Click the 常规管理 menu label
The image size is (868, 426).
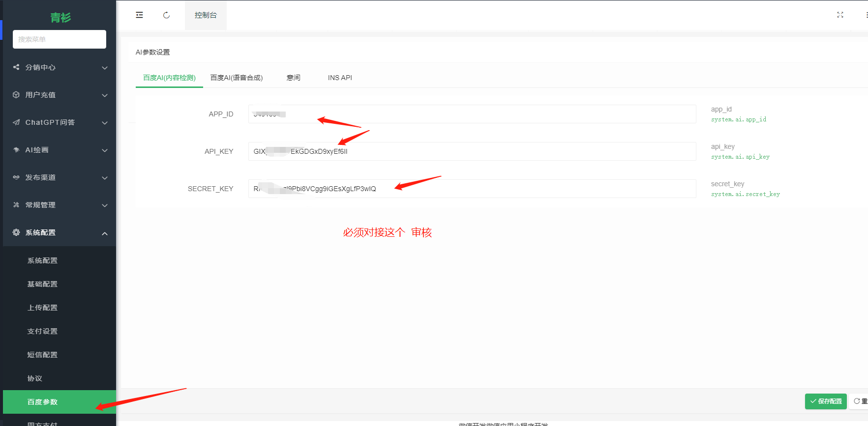click(x=40, y=205)
